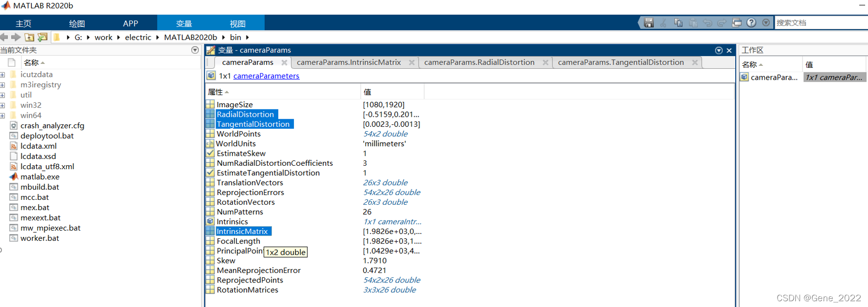This screenshot has height=307, width=868.
Task: Open the ReprojectedPoints 54x2x26 double value
Action: (x=392, y=280)
